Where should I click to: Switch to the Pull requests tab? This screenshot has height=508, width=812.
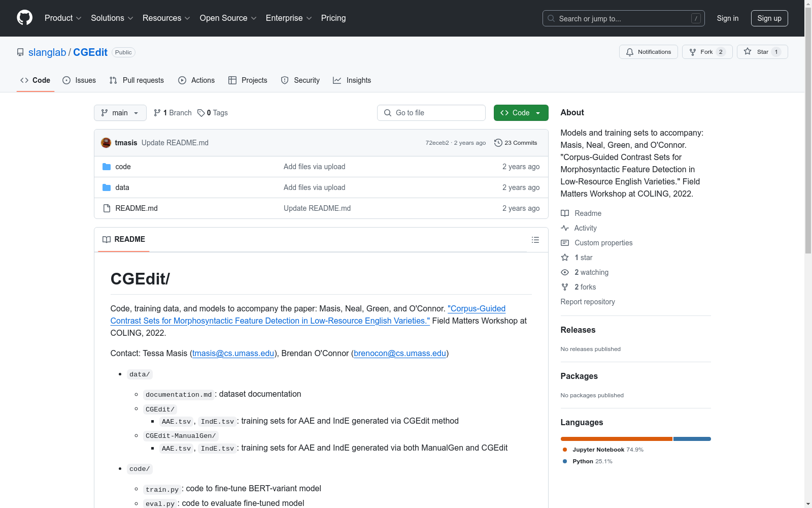(137, 80)
